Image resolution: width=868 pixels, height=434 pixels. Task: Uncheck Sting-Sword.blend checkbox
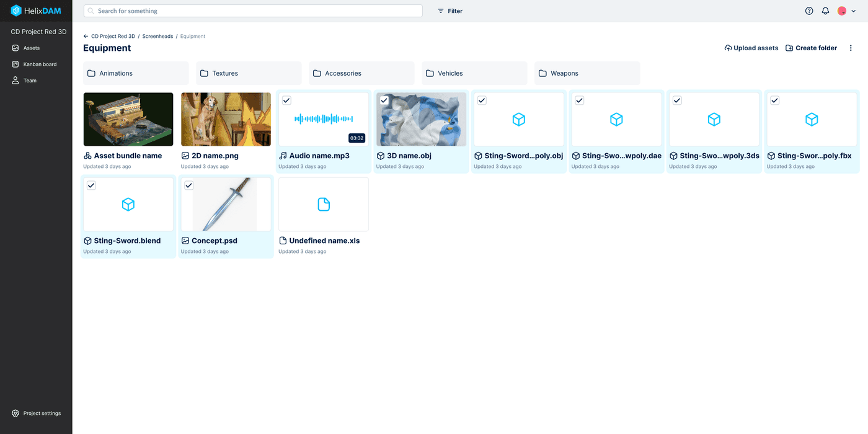coord(91,185)
